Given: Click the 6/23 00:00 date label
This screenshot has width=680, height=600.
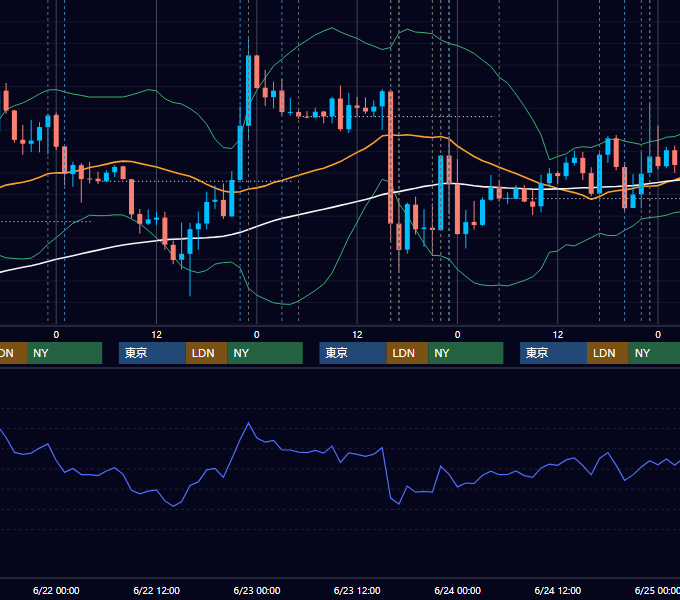Looking at the screenshot, I should [x=257, y=590].
